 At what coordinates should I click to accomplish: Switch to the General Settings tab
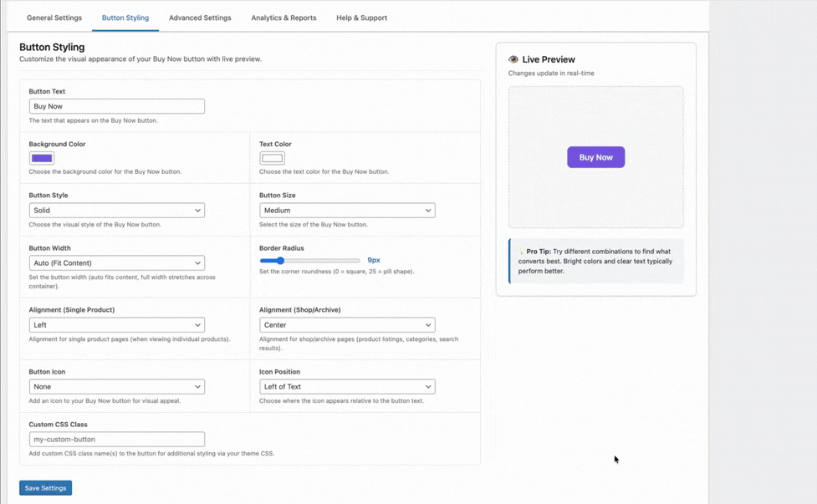click(54, 17)
